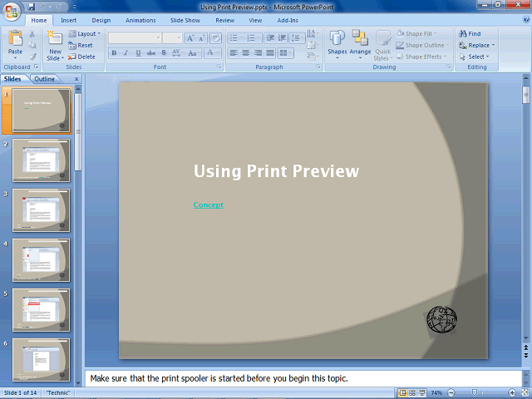Click the Shrink Font icon
This screenshot has height=399, width=532.
(x=201, y=38)
